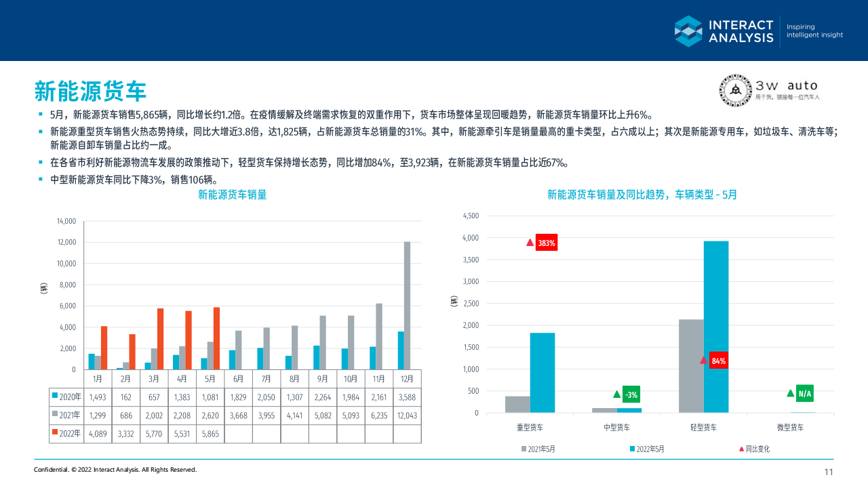Click the 4,500 y-axis label on right chart
Viewport: 868px width, 488px height.
471,216
